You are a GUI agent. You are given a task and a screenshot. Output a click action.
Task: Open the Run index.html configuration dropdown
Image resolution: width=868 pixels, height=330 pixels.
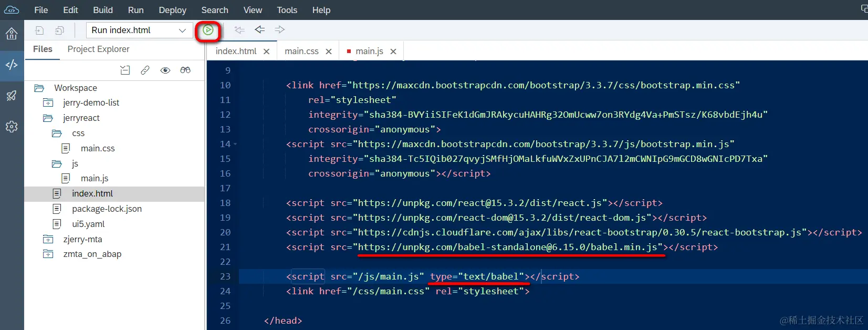(x=140, y=30)
